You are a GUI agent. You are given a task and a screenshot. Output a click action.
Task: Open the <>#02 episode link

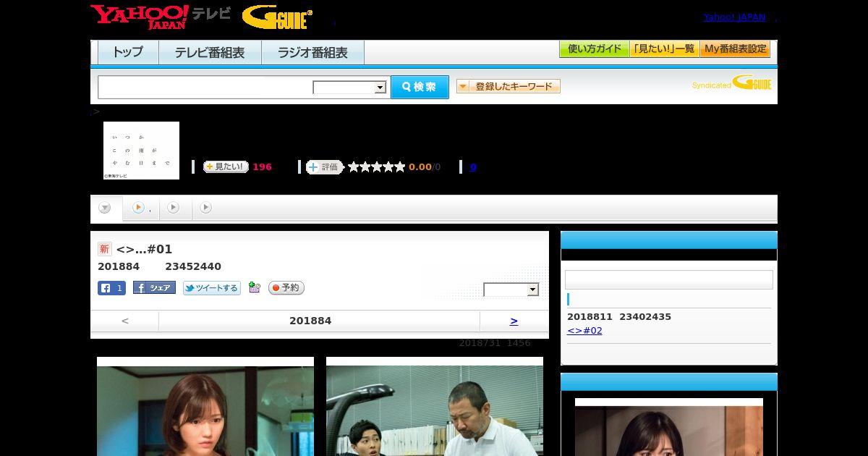click(584, 331)
